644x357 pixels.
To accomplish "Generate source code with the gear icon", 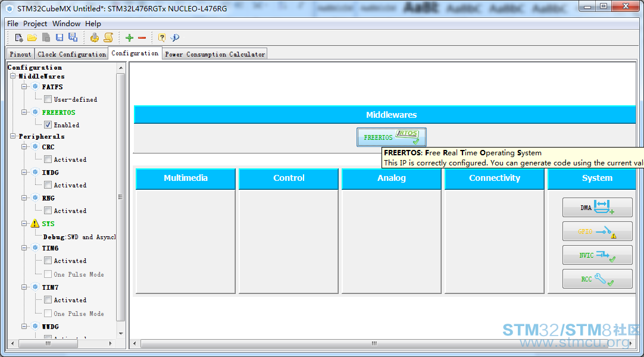I will tap(95, 37).
